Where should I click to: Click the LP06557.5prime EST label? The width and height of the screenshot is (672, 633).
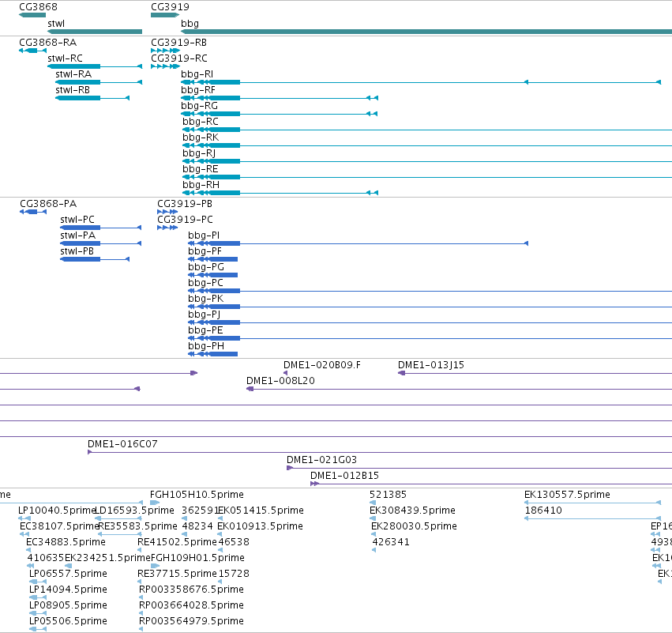(x=68, y=574)
